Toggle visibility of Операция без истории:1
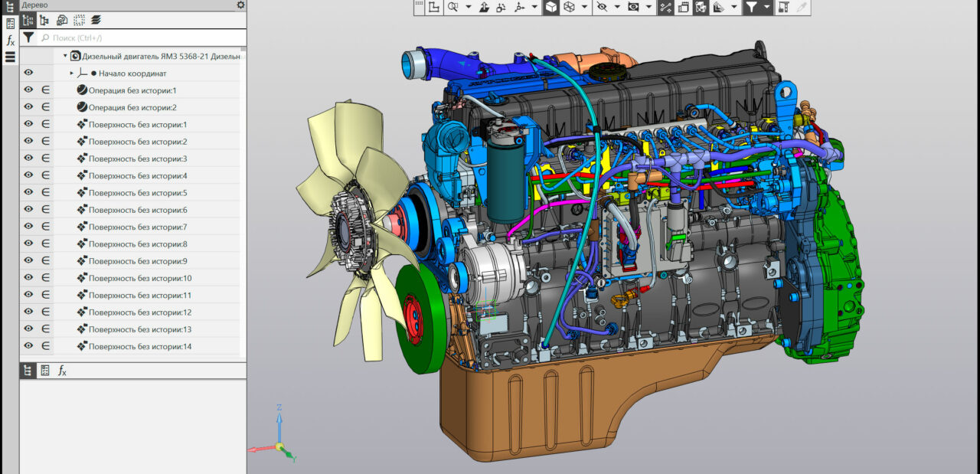The image size is (980, 474). (28, 90)
